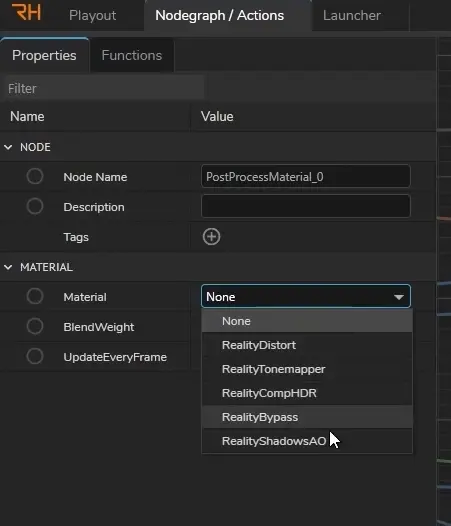451x526 pixels.
Task: Click the BlendWeight property label
Action: click(x=99, y=327)
